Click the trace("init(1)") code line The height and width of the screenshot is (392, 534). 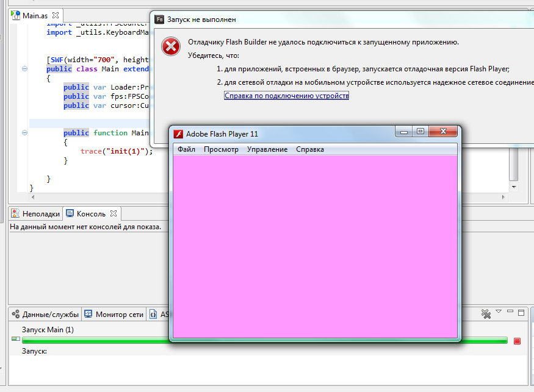(x=117, y=151)
